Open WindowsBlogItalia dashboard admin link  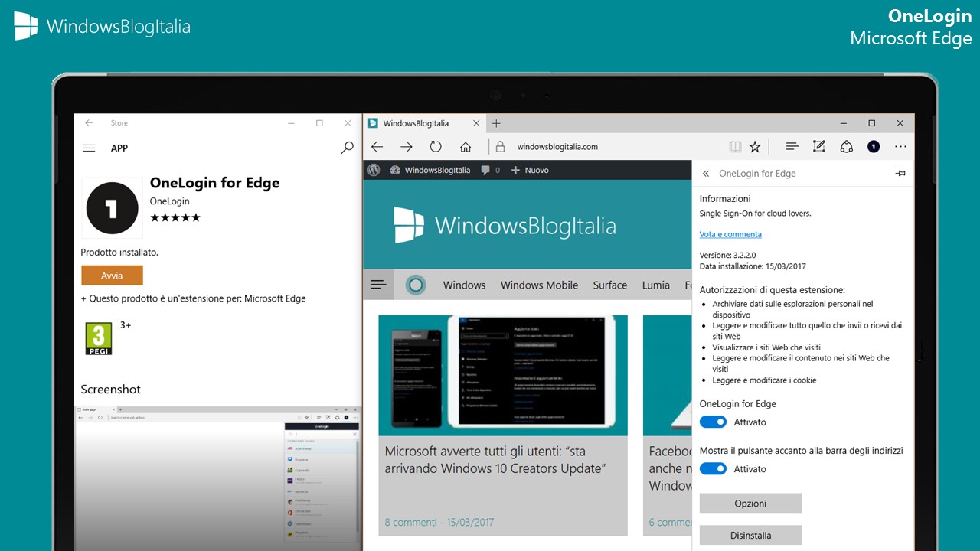430,170
